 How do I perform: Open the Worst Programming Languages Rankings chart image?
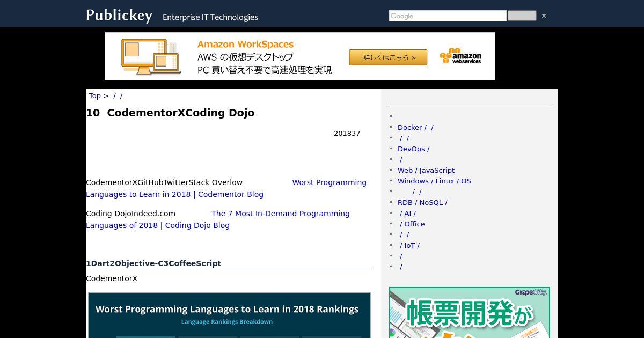click(229, 315)
